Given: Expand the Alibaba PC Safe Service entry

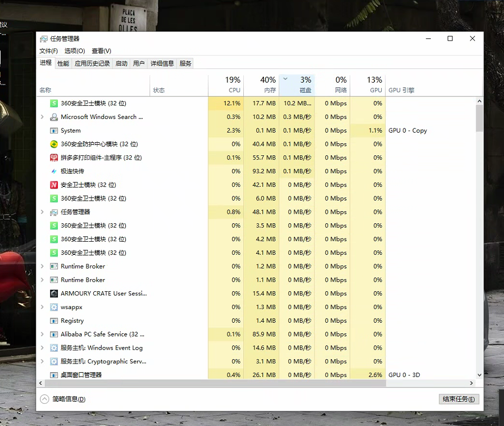Looking at the screenshot, I should (42, 334).
